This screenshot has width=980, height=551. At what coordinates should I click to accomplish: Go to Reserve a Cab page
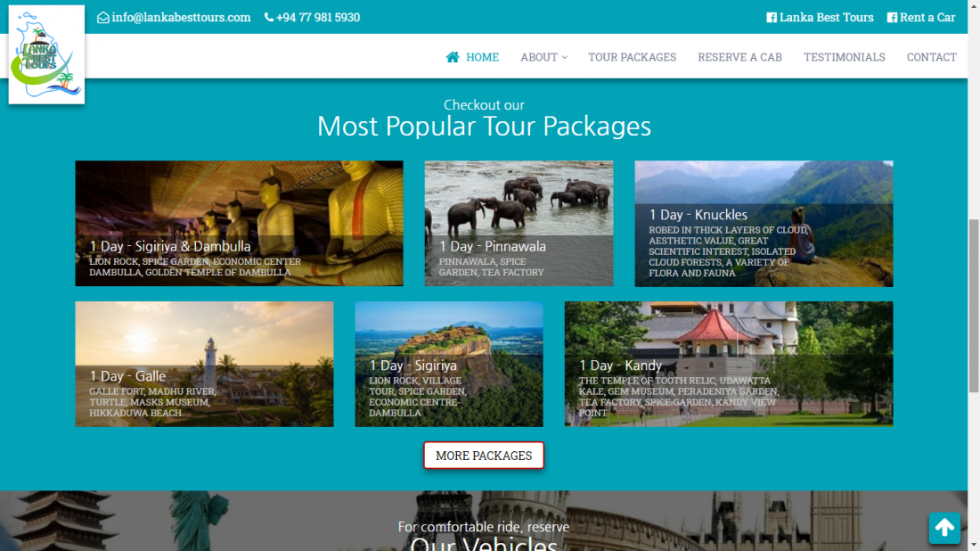[x=739, y=57]
